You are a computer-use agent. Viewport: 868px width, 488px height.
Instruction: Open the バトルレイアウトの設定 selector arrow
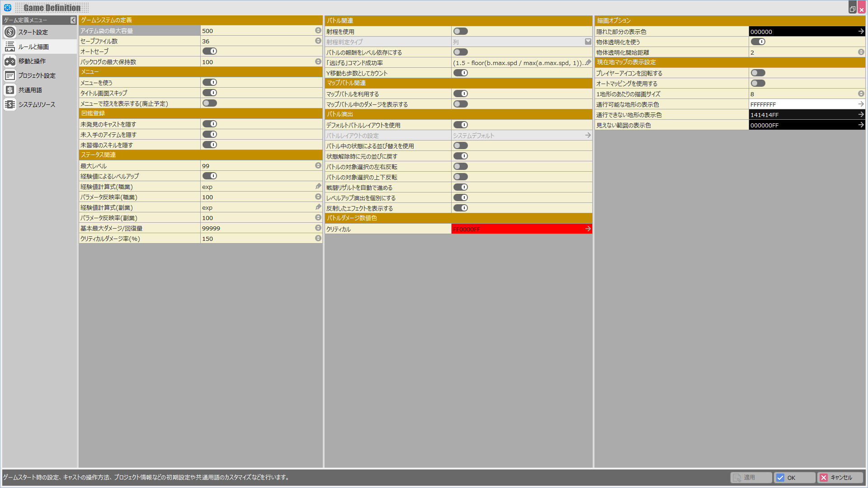tap(588, 136)
